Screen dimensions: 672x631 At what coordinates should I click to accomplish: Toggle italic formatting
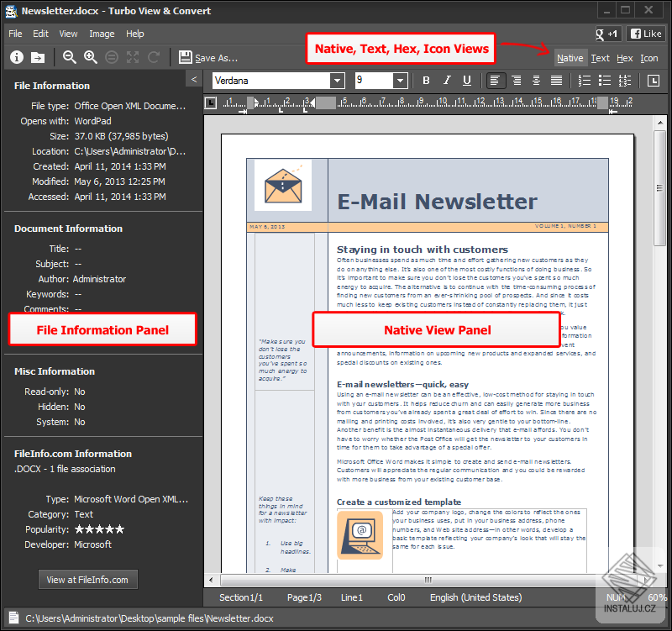[447, 80]
